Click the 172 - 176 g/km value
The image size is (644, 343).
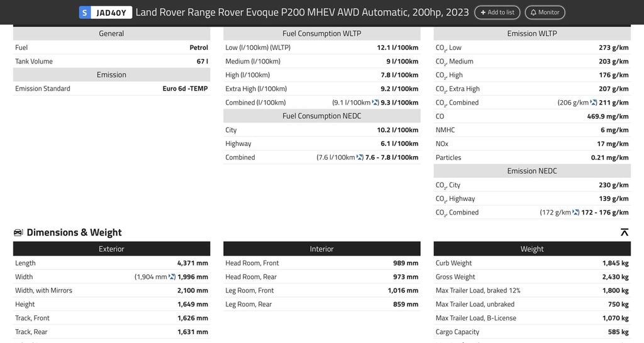(604, 212)
